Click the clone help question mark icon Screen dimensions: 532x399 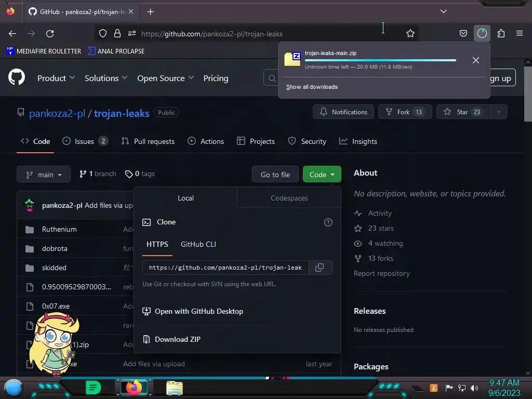pyautogui.click(x=328, y=222)
